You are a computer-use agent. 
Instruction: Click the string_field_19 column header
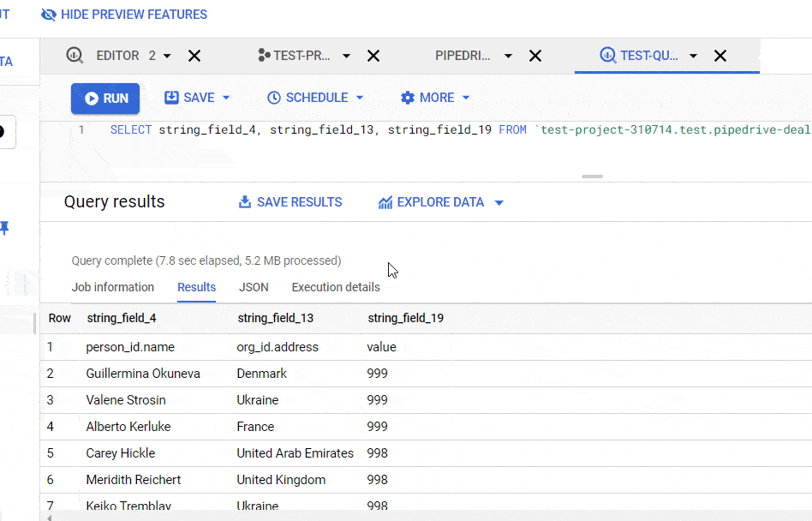click(405, 318)
